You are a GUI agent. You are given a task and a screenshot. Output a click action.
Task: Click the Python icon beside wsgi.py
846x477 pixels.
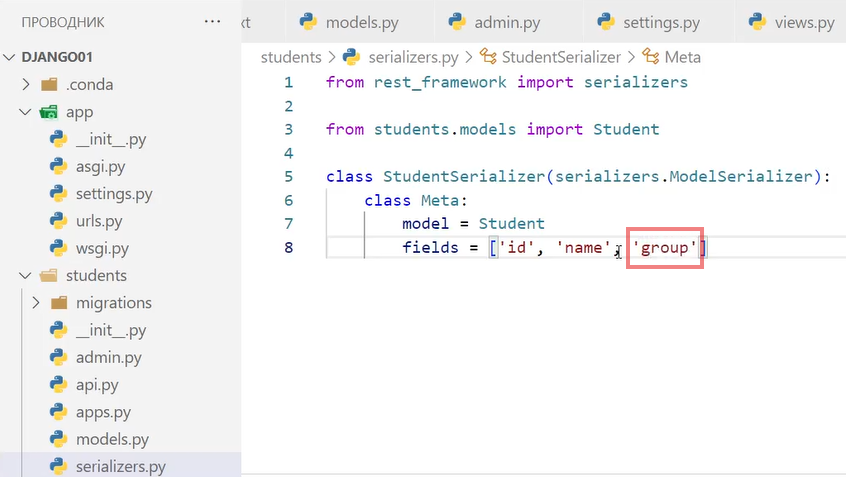[x=58, y=248]
